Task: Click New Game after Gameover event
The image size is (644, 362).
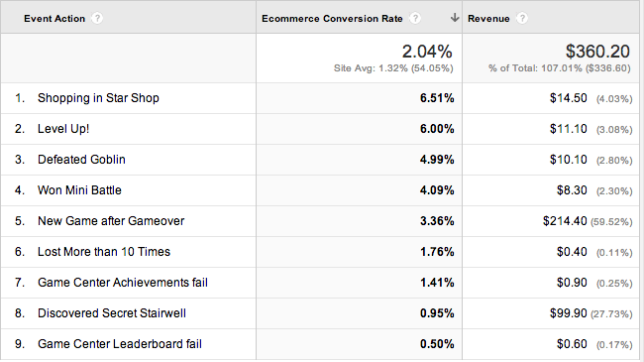Action: [111, 221]
